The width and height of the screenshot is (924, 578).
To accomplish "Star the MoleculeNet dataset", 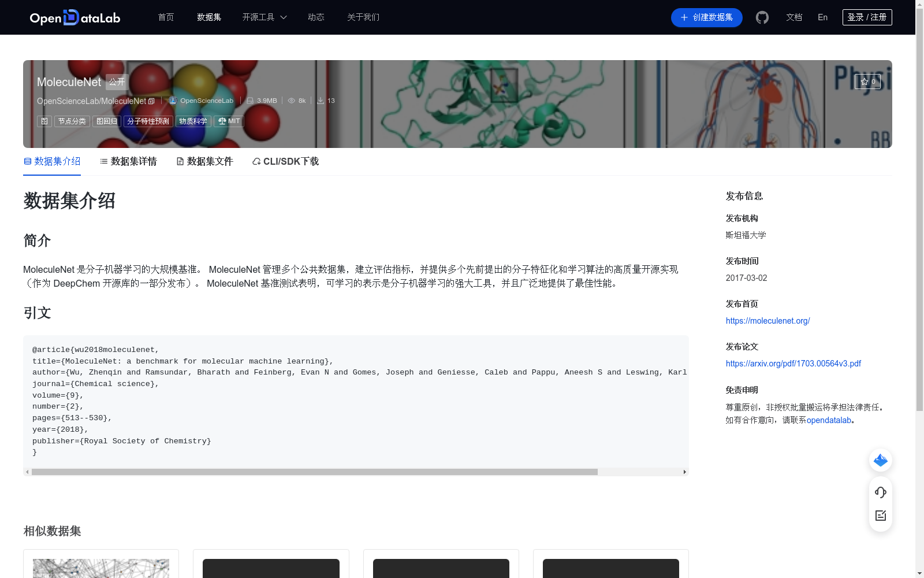I will tap(867, 81).
